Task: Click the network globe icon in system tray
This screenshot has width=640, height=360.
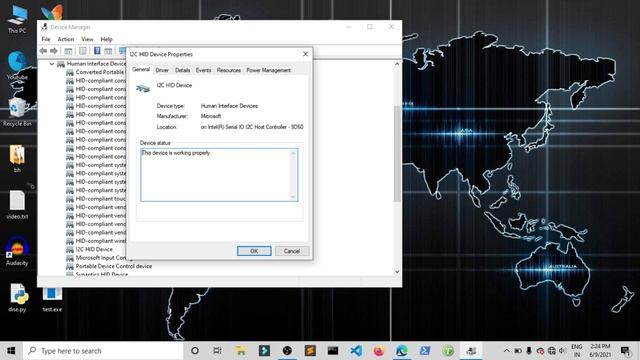Action: tap(551, 351)
